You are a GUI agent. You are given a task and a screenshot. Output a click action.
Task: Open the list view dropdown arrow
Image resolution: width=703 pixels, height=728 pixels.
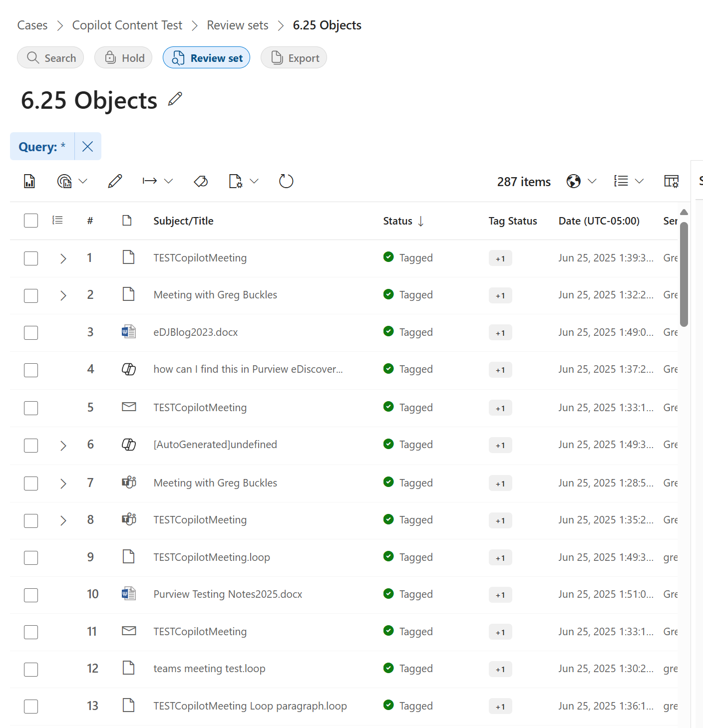(639, 181)
